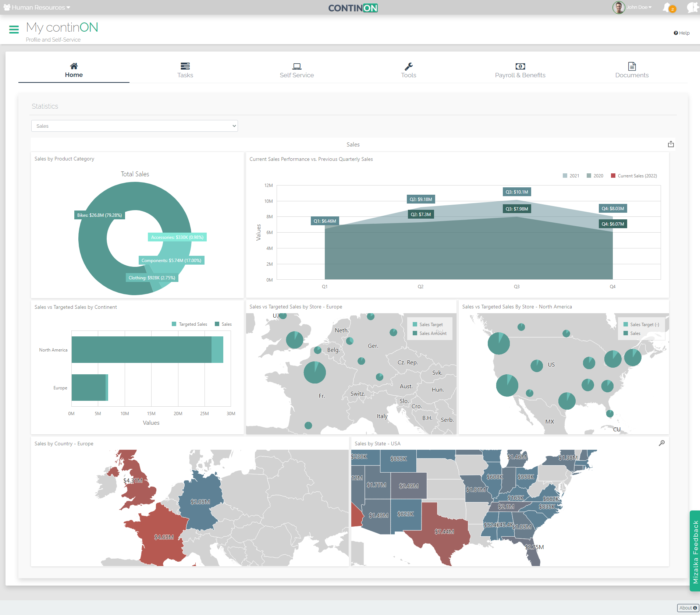Open the Mizalka Feedback side tab
This screenshot has width=700, height=615.
(x=695, y=551)
